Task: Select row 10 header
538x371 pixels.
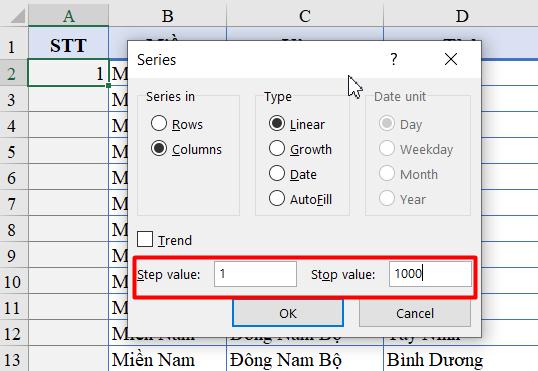Action: pyautogui.click(x=14, y=281)
